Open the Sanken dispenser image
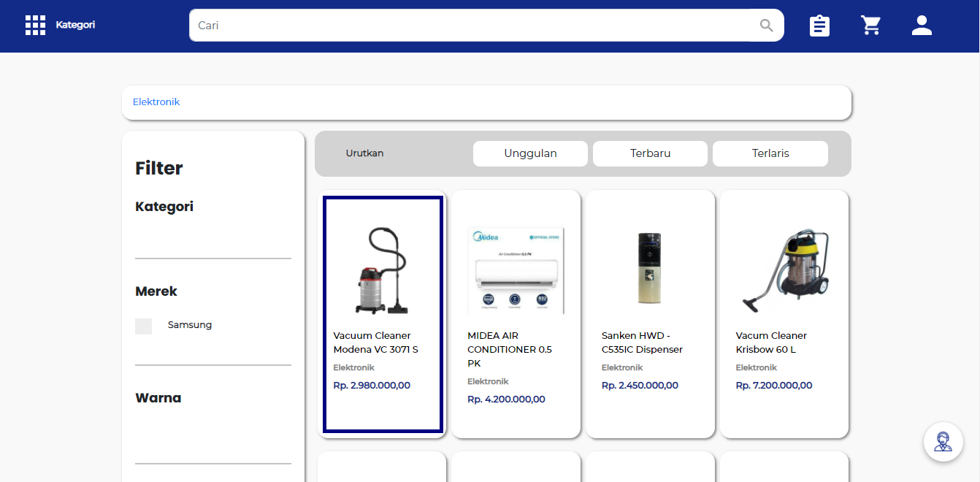This screenshot has height=482, width=980. [x=650, y=270]
